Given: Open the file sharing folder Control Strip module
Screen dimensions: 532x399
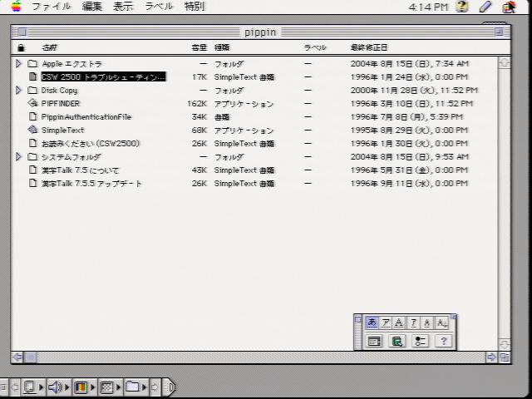Looking at the screenshot, I should [x=132, y=387].
